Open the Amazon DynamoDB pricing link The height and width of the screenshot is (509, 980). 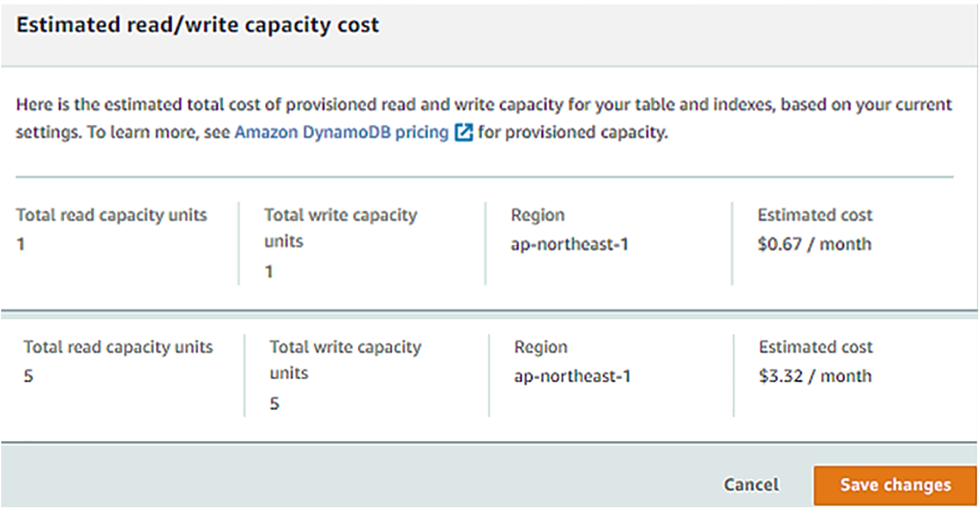pyautogui.click(x=341, y=132)
